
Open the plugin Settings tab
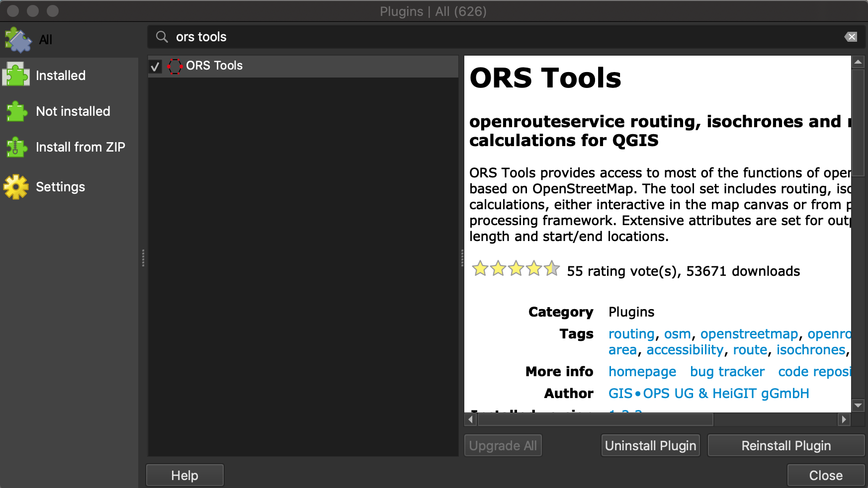pos(69,187)
